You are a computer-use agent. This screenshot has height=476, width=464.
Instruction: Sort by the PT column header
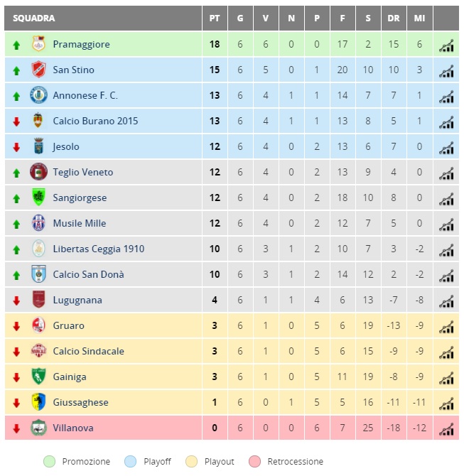[215, 18]
